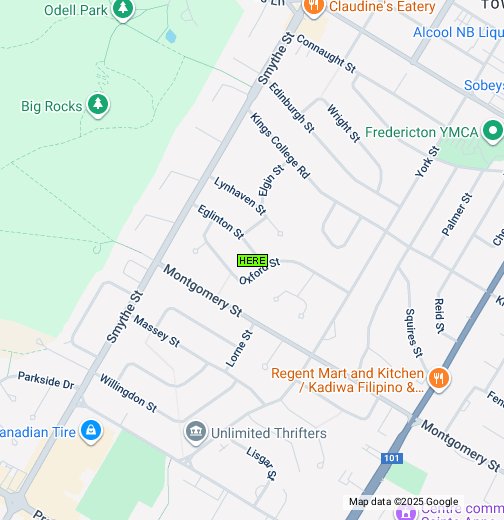Click the Map data ©2025 Google attribution
This screenshot has width=504, height=520.
(x=404, y=502)
